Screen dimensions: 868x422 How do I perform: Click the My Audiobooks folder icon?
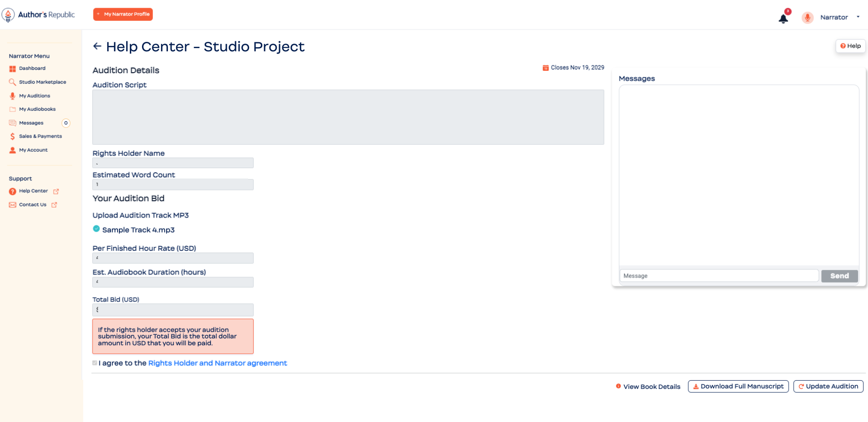[x=12, y=109]
